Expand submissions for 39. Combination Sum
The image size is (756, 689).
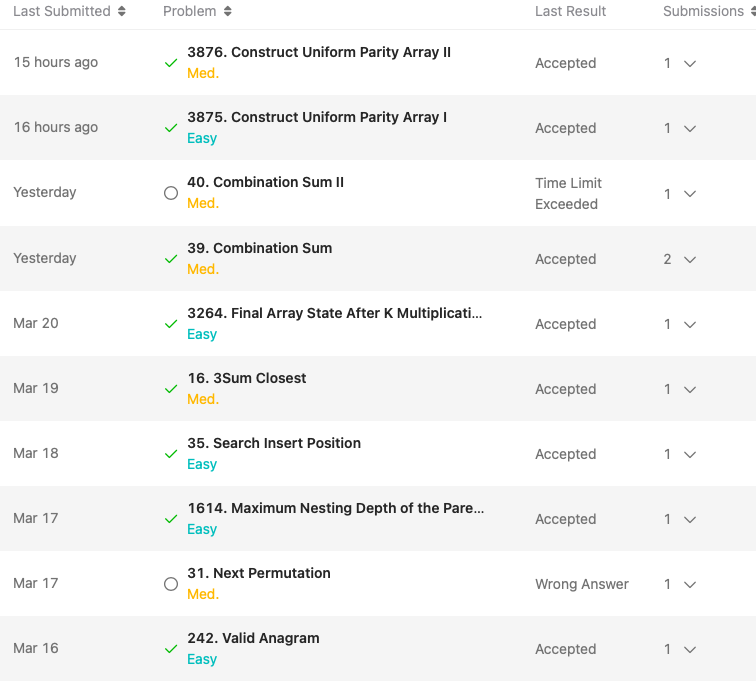(690, 259)
